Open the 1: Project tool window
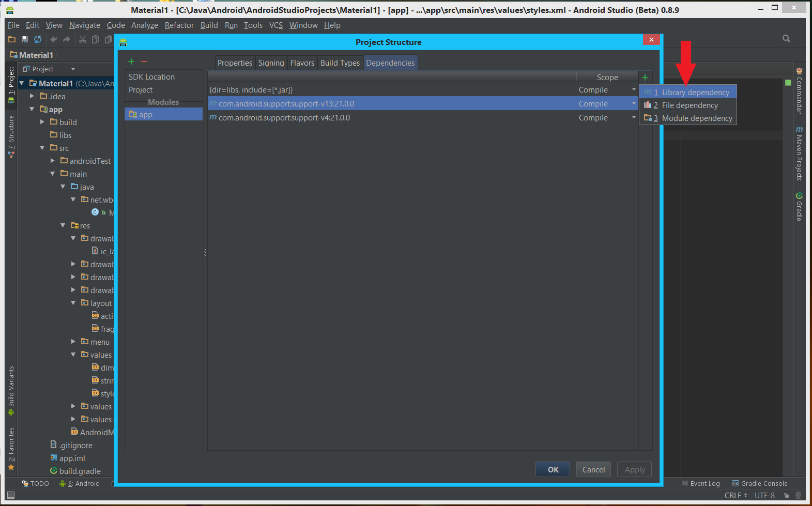 [11, 85]
